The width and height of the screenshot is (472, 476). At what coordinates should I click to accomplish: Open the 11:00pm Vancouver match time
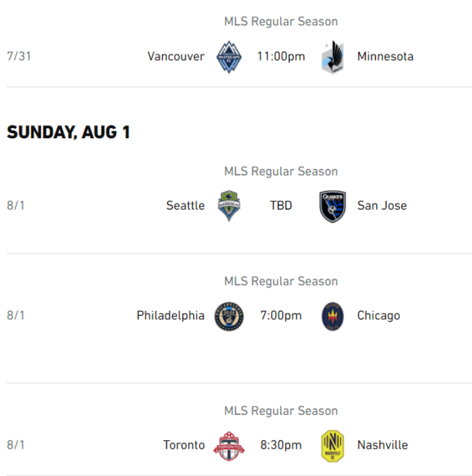pyautogui.click(x=281, y=57)
